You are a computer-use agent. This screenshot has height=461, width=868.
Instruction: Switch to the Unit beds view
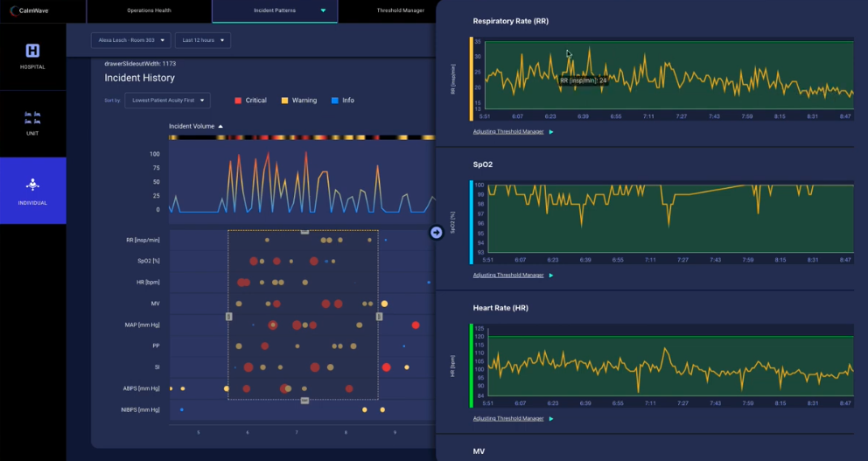32,118
